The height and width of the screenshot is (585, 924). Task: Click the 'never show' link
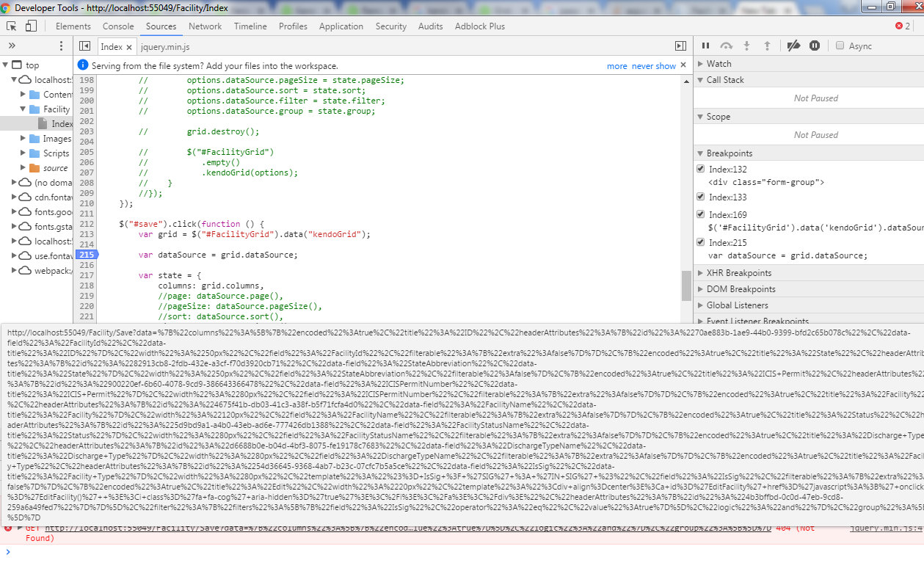[653, 66]
